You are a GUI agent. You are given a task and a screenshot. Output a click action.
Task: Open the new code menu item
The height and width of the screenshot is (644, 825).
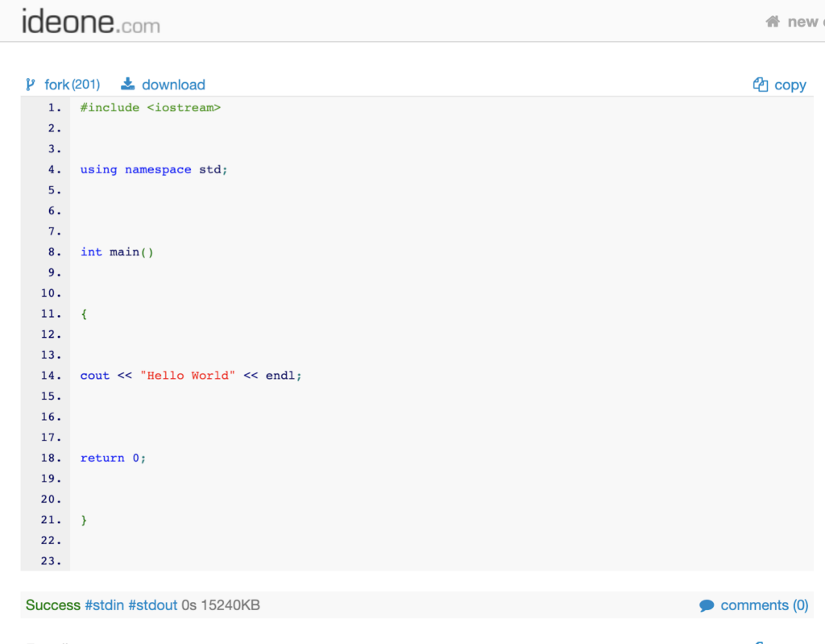804,22
